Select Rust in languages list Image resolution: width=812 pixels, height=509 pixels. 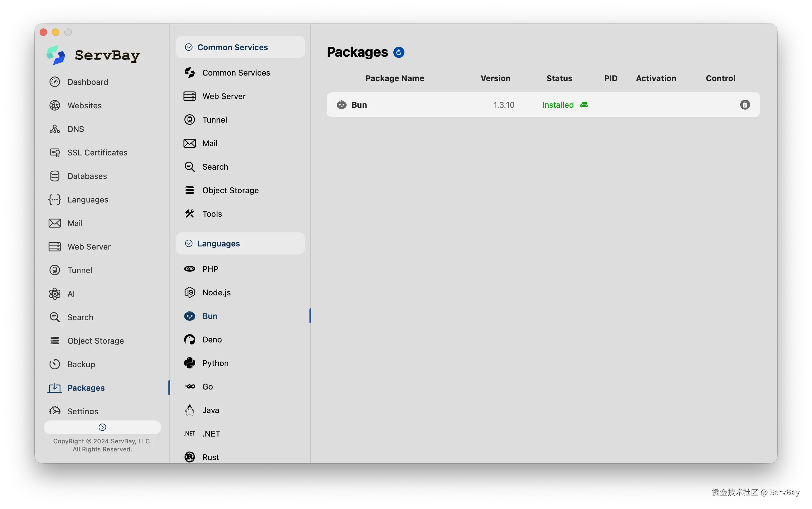[210, 457]
